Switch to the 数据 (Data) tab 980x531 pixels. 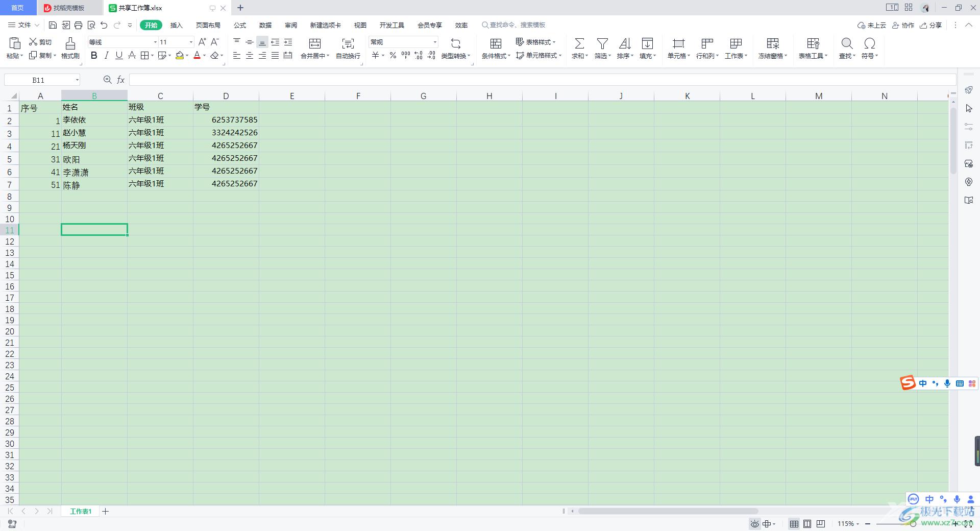click(265, 25)
